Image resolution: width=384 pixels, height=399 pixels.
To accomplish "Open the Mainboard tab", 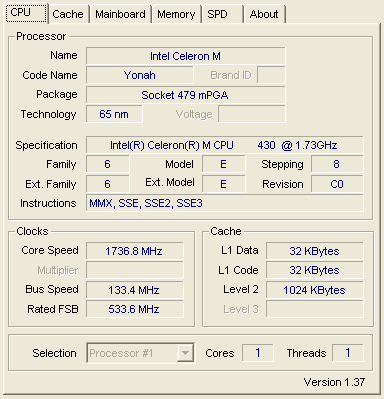I will 121,14.
